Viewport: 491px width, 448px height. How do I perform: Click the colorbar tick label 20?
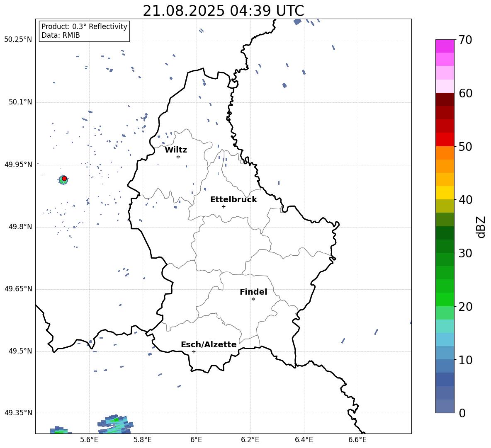tap(465, 307)
